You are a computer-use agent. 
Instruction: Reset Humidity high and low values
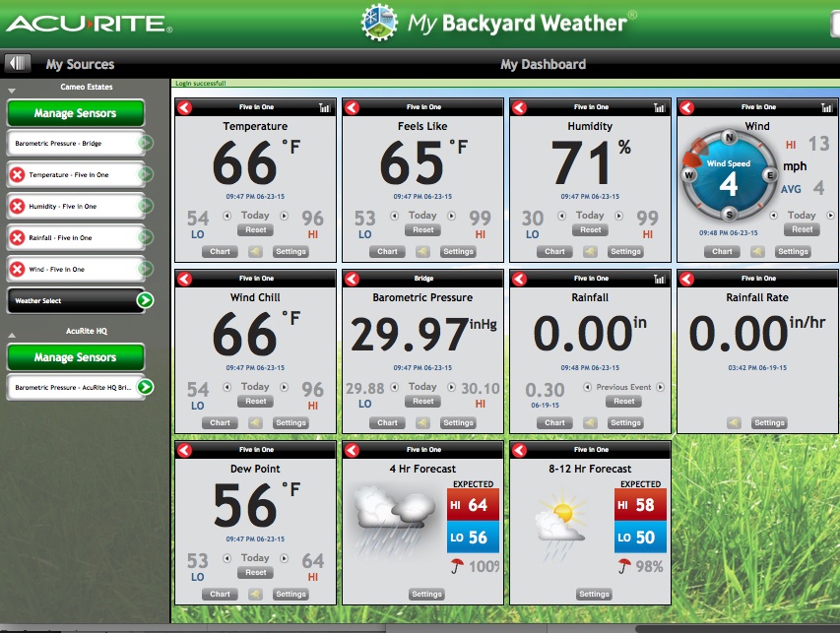[x=590, y=229]
